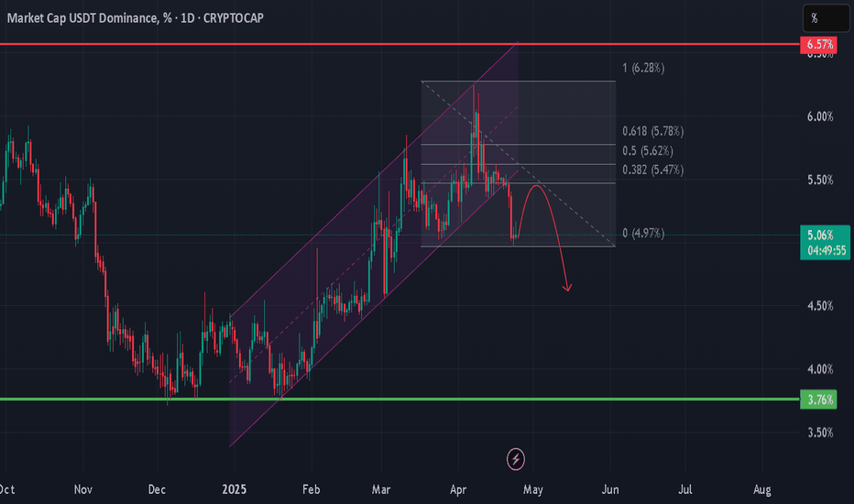Click the lightning bolt event icon
854x504 pixels.
[x=515, y=459]
